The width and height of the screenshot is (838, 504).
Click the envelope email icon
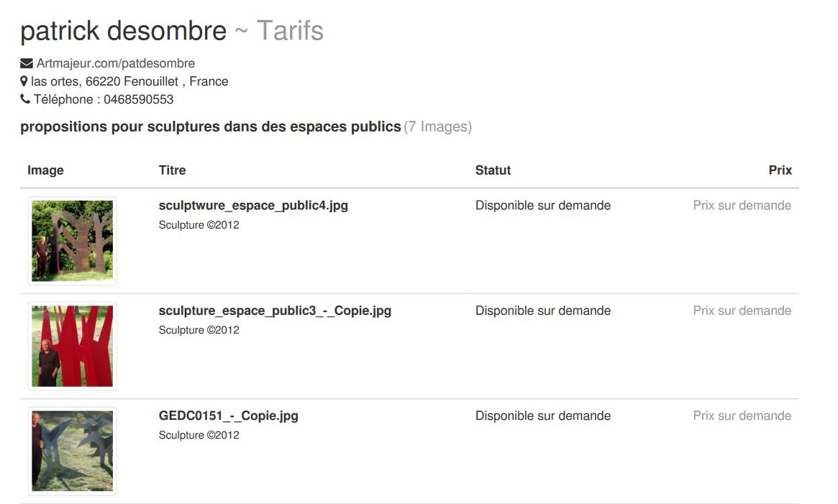coord(26,63)
